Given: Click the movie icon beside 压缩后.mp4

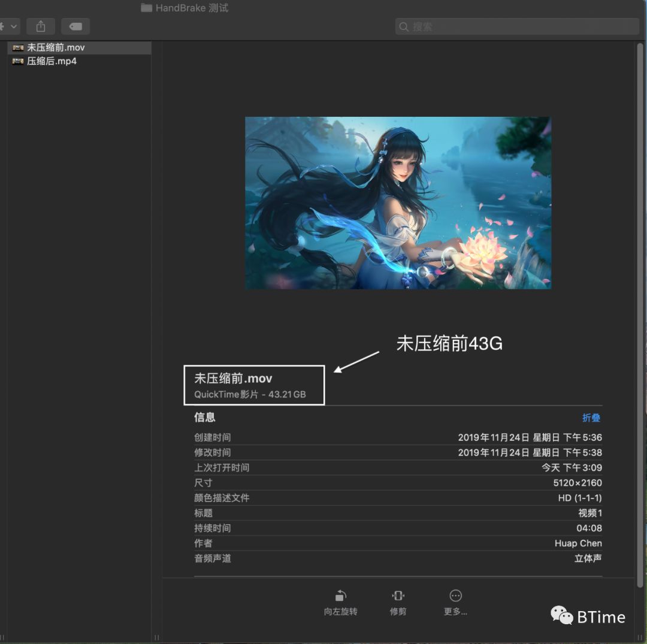Looking at the screenshot, I should (x=17, y=61).
